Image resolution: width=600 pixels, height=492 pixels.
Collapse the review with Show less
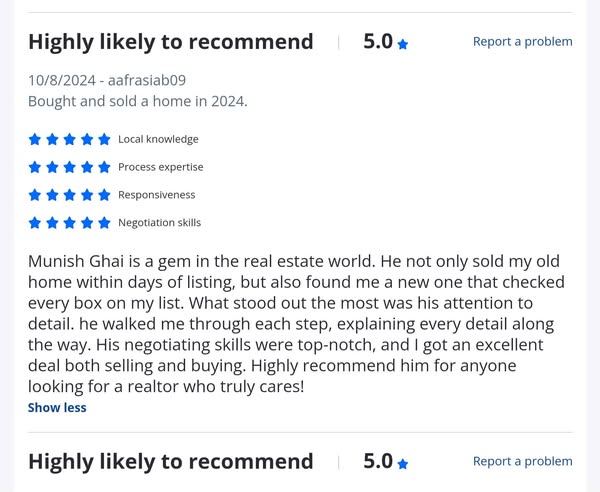tap(57, 408)
